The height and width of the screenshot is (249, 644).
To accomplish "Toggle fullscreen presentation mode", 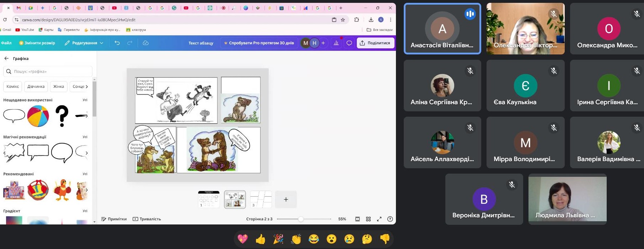I will pos(379,219).
